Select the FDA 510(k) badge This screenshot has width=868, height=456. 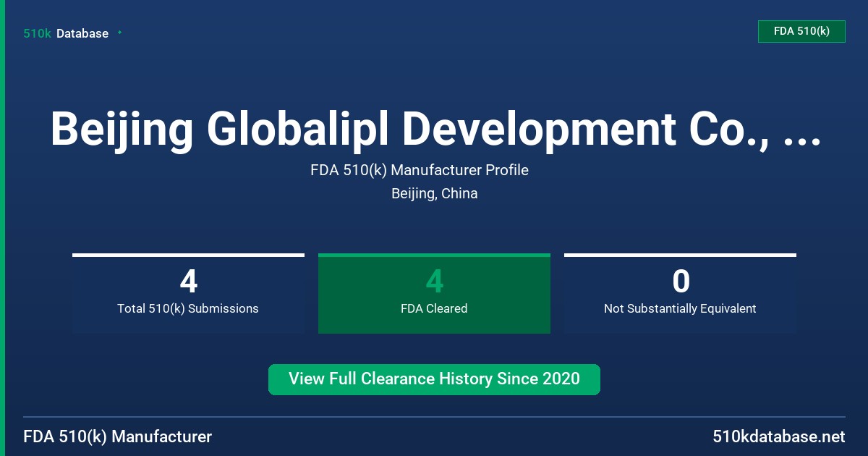tap(801, 31)
